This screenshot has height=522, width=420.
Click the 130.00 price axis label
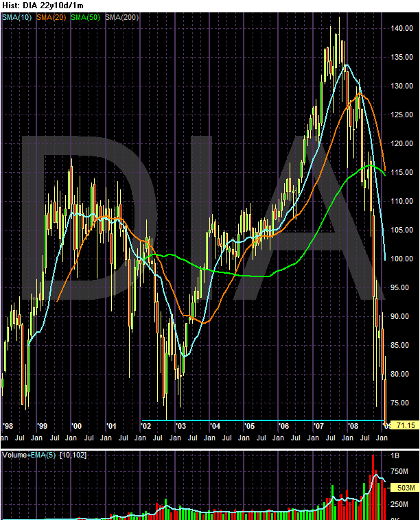click(x=402, y=86)
